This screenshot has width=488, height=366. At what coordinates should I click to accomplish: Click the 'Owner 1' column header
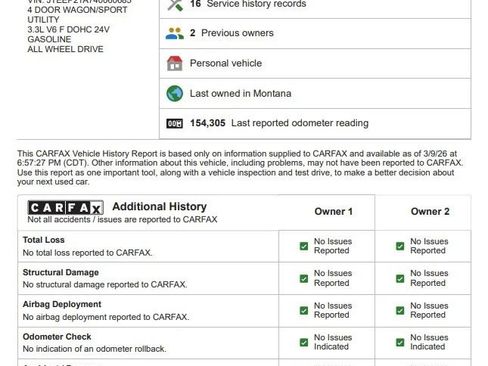tap(333, 211)
